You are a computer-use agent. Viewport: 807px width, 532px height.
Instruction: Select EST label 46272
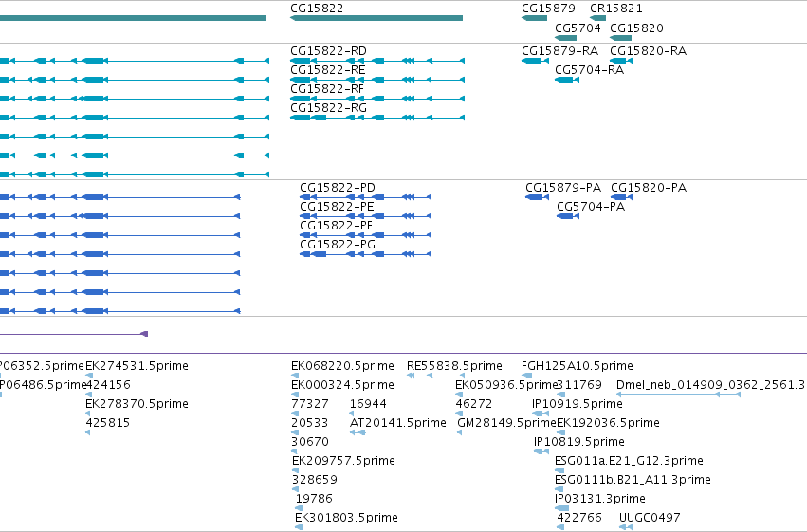pyautogui.click(x=474, y=404)
